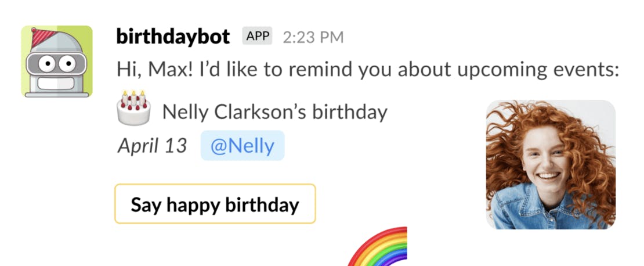The height and width of the screenshot is (266, 644).
Task: Click the birthday cake emoji
Action: click(x=134, y=109)
